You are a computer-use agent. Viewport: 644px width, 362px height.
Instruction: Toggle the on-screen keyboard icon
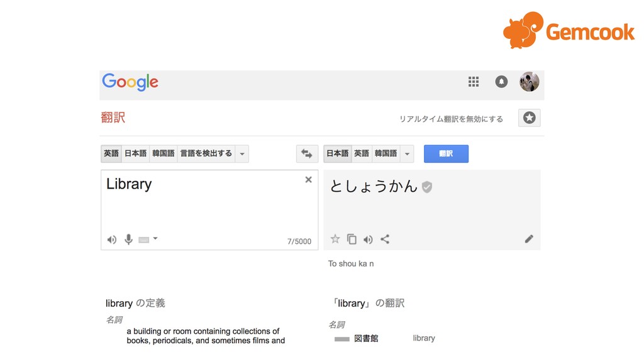[144, 239]
